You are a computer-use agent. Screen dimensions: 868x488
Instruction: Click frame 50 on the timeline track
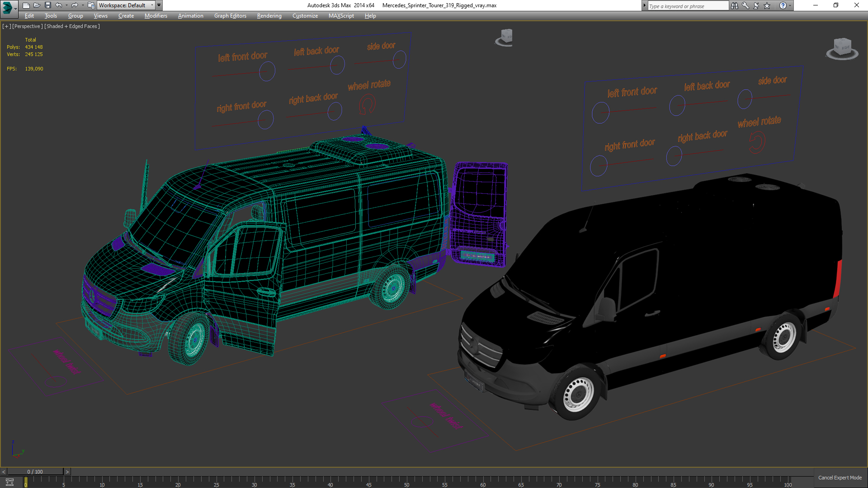click(x=406, y=482)
